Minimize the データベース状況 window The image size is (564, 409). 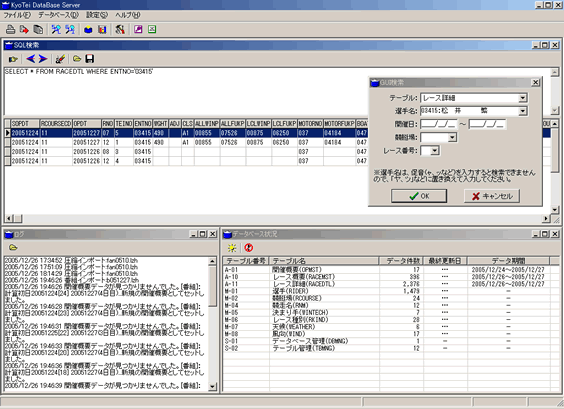[536, 234]
